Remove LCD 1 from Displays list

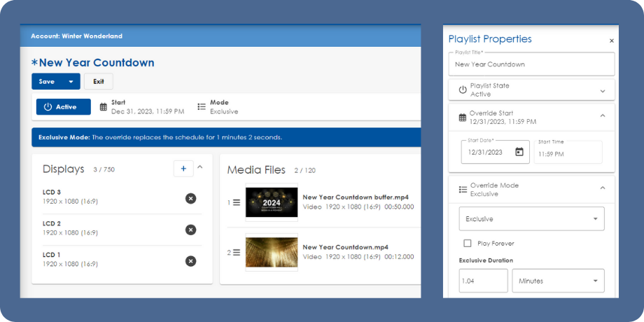pyautogui.click(x=190, y=261)
